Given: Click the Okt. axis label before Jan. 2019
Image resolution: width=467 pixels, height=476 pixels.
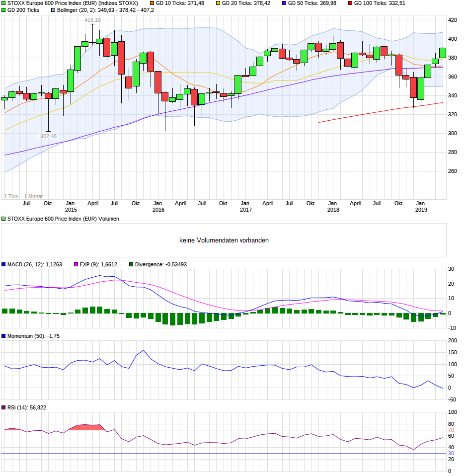Looking at the screenshot, I should pos(399,203).
